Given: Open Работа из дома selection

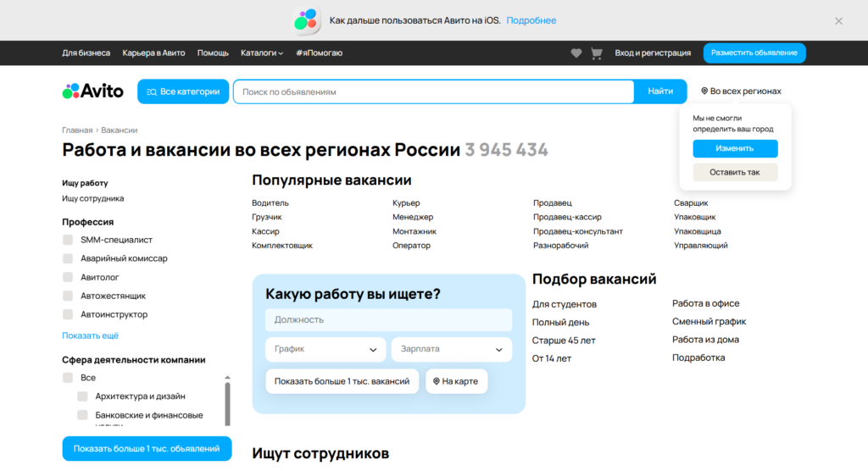Looking at the screenshot, I should 706,340.
